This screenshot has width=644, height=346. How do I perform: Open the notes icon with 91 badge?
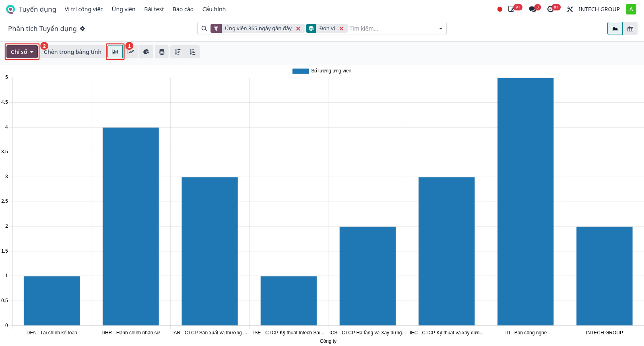512,9
